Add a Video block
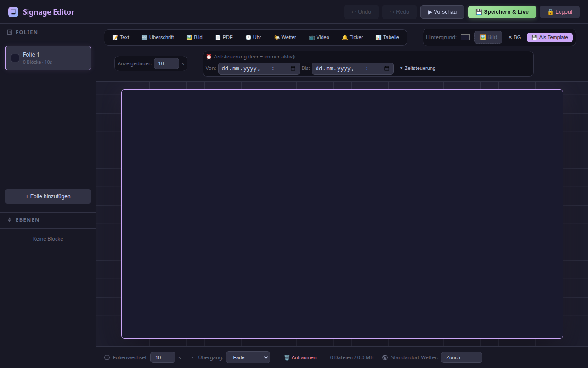The image size is (588, 368). (319, 37)
